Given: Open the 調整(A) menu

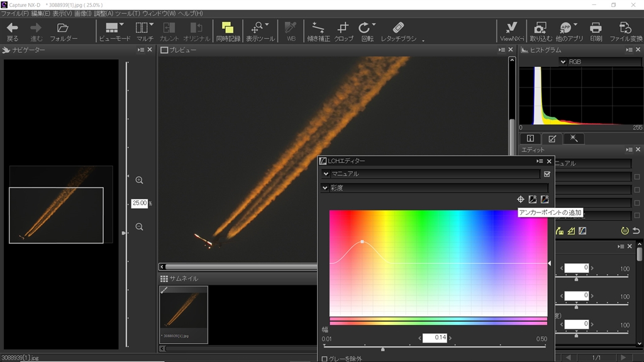Looking at the screenshot, I should tap(104, 13).
